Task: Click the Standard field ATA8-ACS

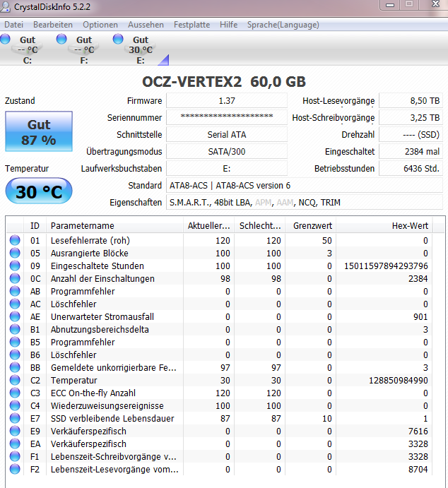Action: click(x=305, y=186)
